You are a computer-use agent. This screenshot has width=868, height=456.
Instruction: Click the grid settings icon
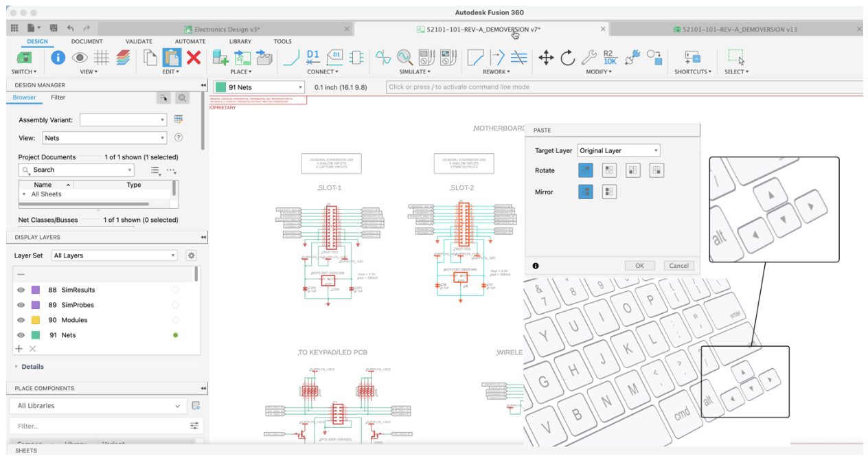click(x=102, y=58)
